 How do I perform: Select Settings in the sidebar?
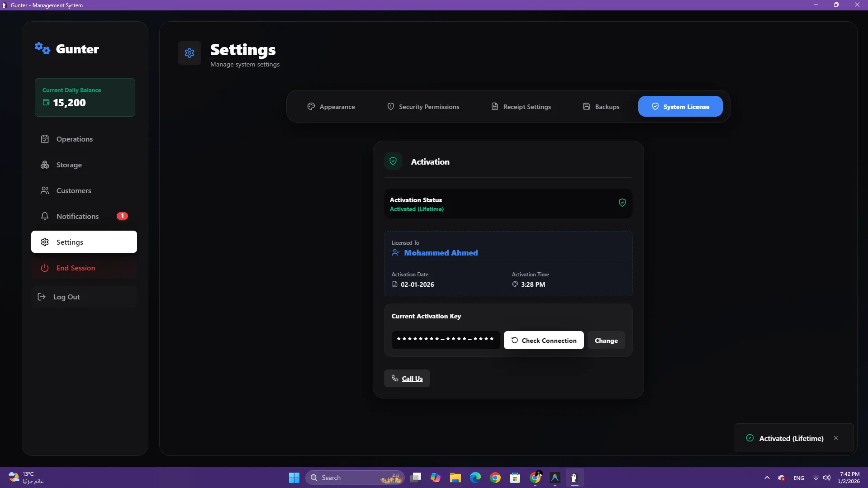click(84, 242)
